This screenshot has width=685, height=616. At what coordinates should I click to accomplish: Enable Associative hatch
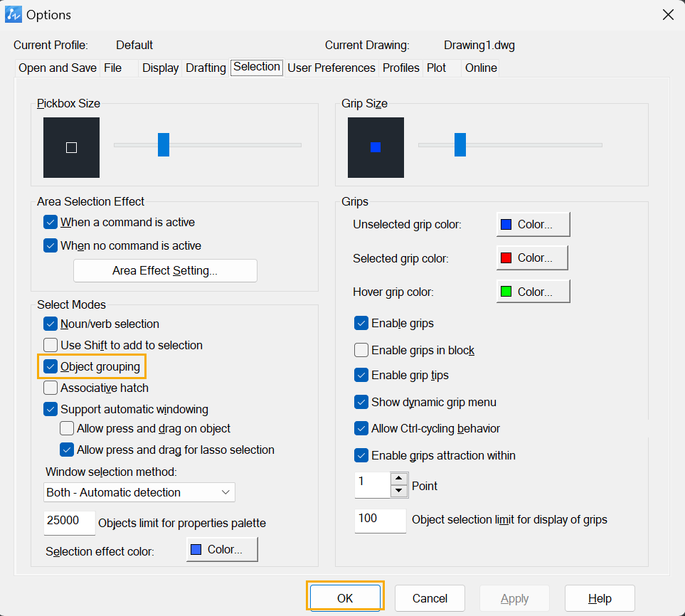[51, 388]
